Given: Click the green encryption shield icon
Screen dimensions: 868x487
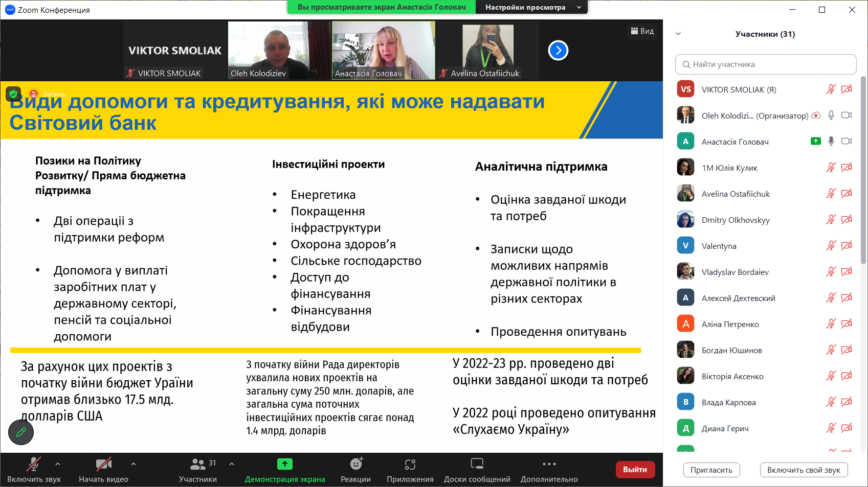Looking at the screenshot, I should click(13, 94).
